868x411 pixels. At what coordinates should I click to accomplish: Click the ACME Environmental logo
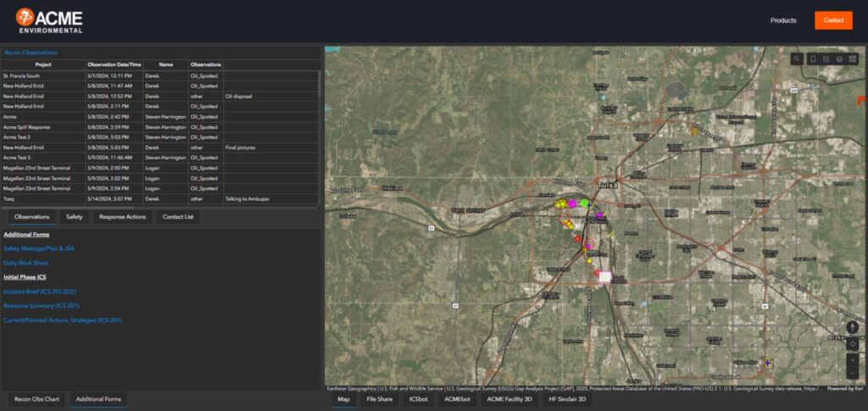click(49, 20)
